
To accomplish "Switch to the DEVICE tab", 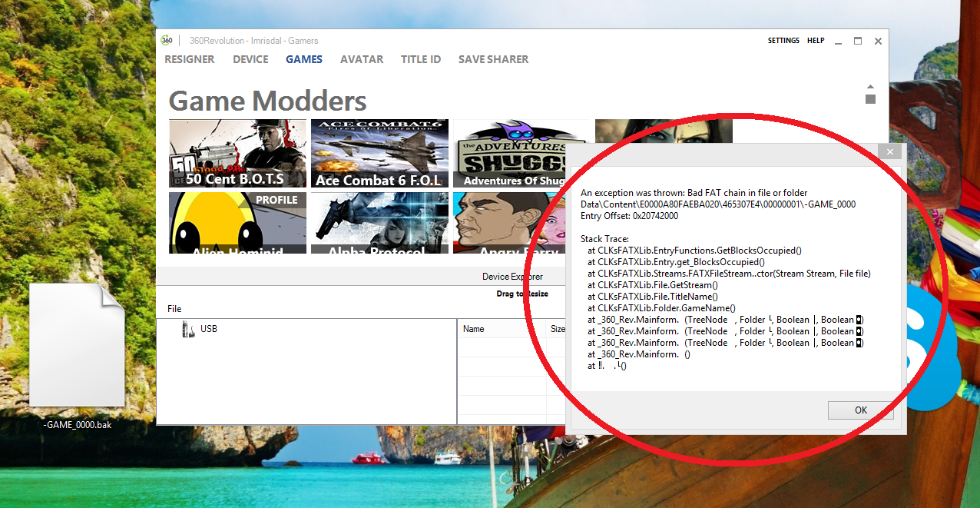I will pos(250,59).
